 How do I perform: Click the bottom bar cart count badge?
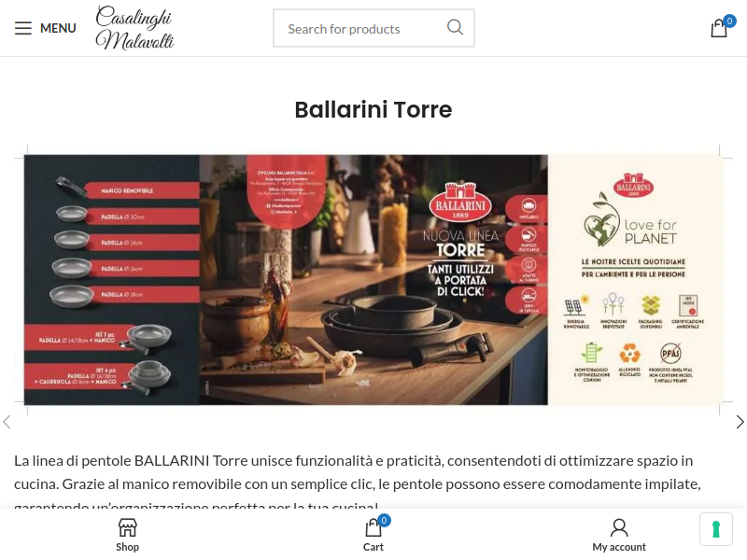pyautogui.click(x=384, y=521)
